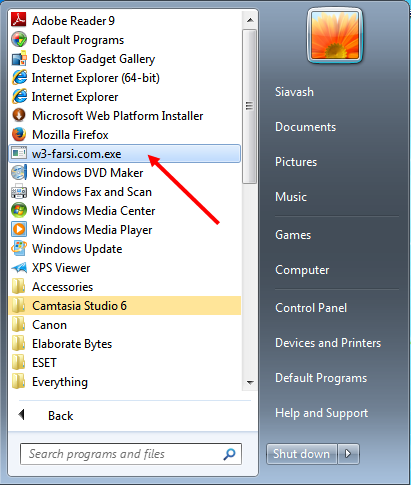Viewport: 411px width, 485px height.
Task: Click the user account flower picture
Action: [334, 35]
